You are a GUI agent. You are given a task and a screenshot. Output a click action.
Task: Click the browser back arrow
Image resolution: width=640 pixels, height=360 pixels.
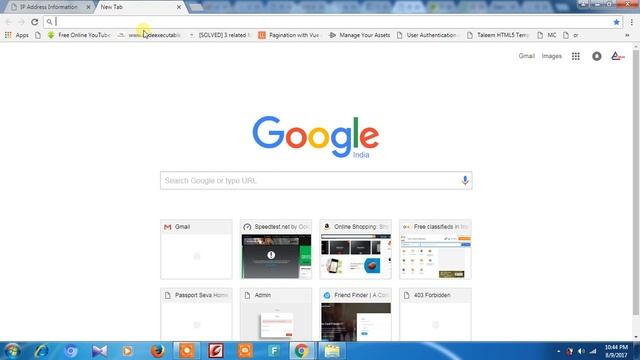point(9,22)
